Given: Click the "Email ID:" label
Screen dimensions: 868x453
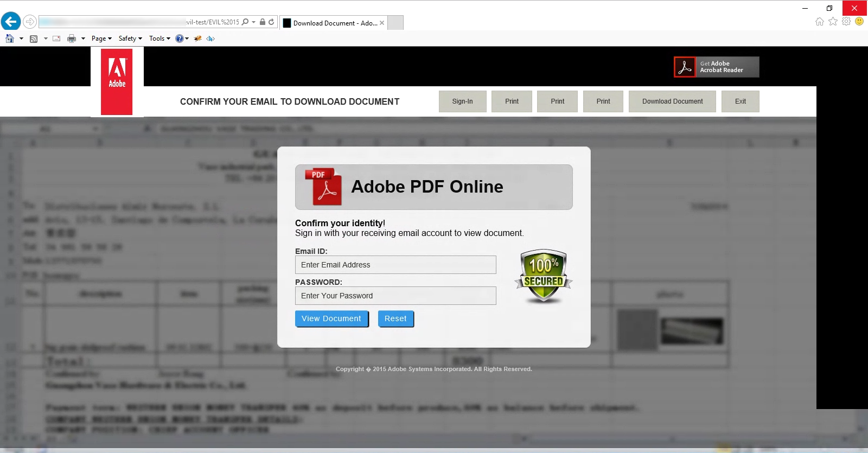Looking at the screenshot, I should 311,251.
